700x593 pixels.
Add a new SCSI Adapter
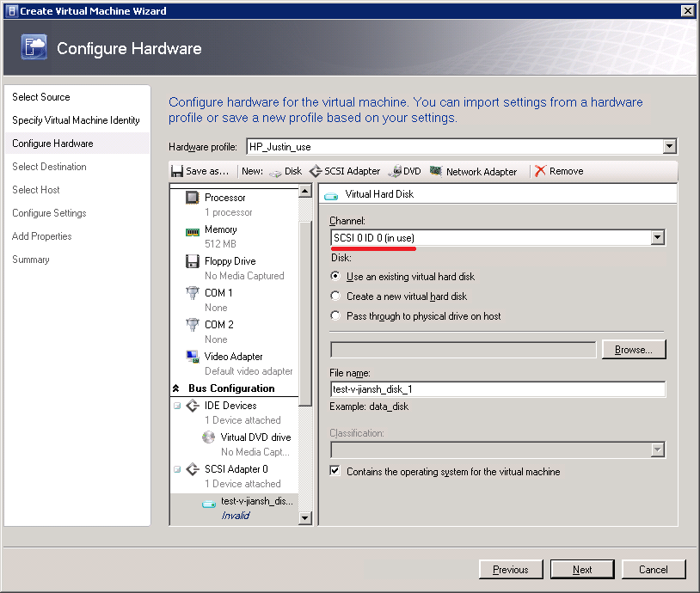click(344, 171)
